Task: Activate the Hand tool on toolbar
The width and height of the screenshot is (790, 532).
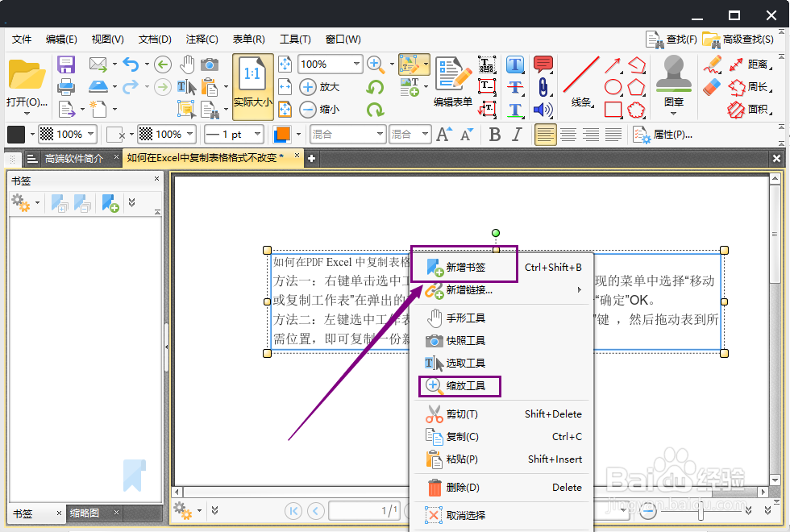Action: coord(188,63)
